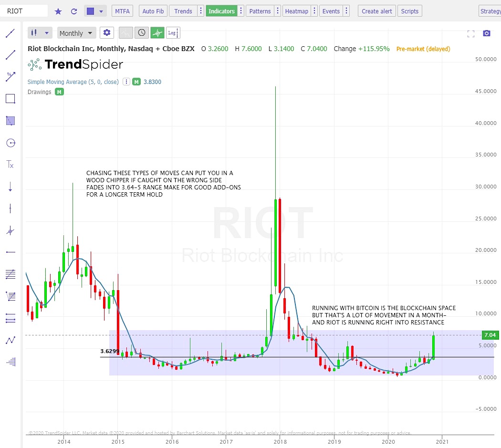Open Patterns options three-dot menu
The height and width of the screenshot is (448, 501).
point(278,11)
